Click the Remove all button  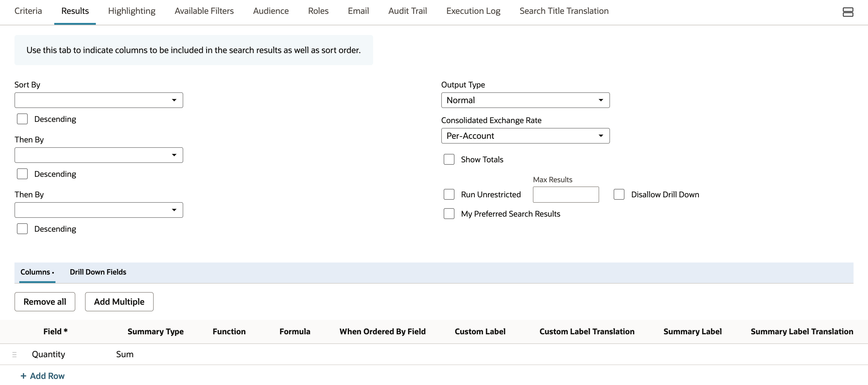point(45,302)
